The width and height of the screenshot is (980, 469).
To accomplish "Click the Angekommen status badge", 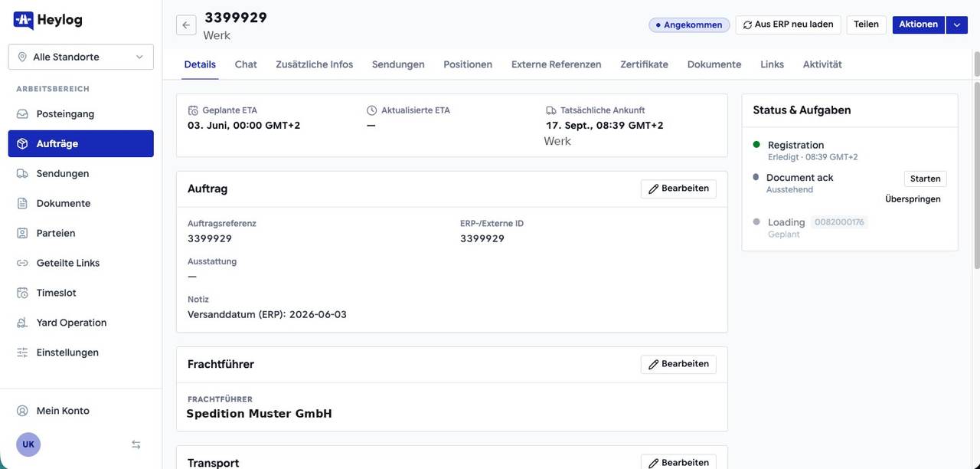I will pos(688,25).
